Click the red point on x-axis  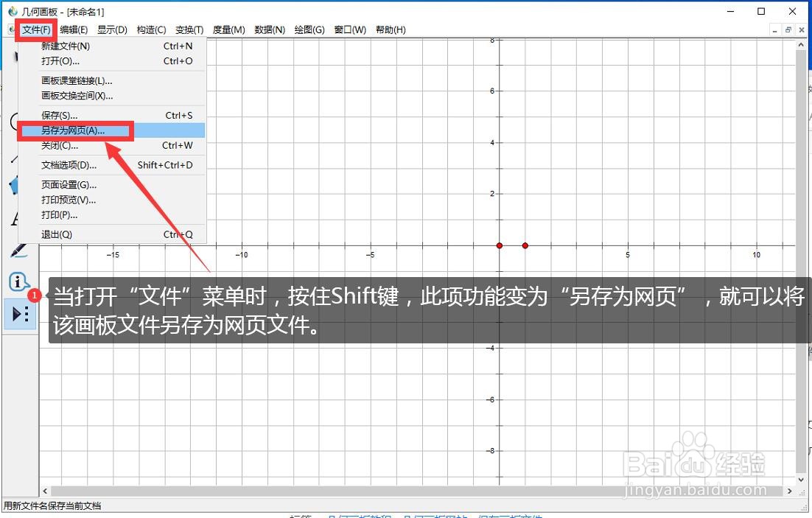tap(500, 245)
